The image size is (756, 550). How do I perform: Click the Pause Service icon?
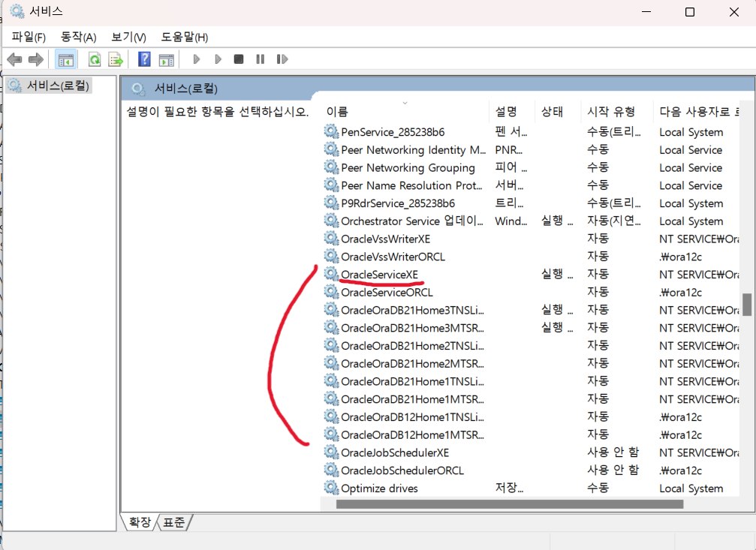point(259,59)
